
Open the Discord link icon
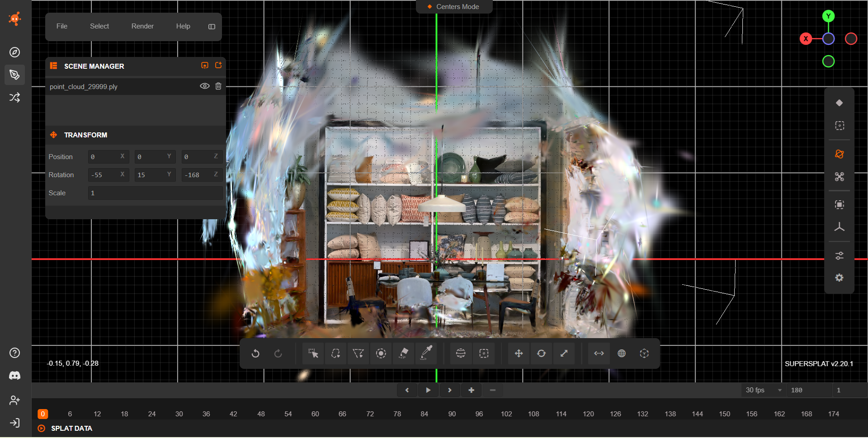[x=15, y=376]
